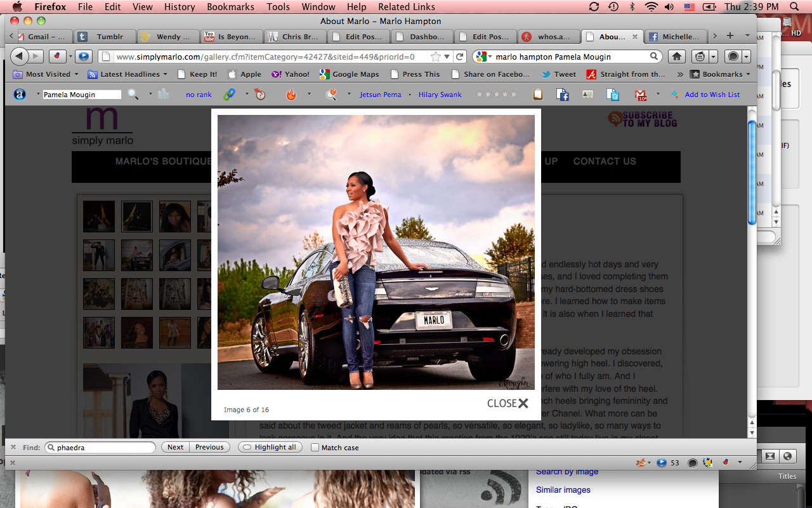The width and height of the screenshot is (812, 508).
Task: Click the Next button in find bar
Action: 175,447
